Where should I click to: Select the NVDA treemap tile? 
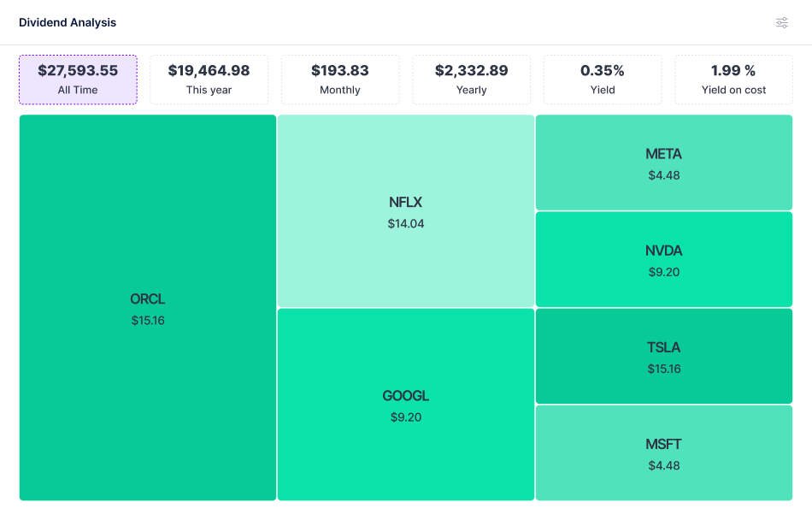tap(664, 259)
